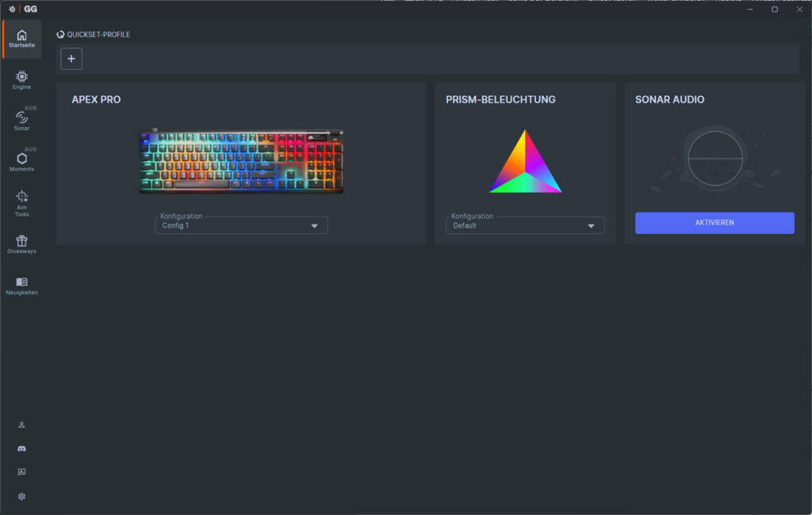Open Apex Pro Konfiguration dropdown
Viewport: 812px width, 515px height.
point(241,225)
